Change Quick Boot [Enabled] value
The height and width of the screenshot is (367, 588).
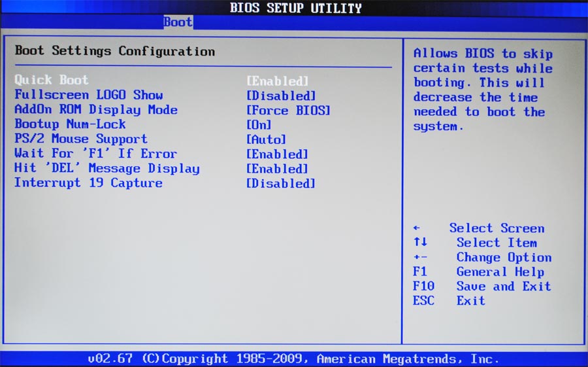coord(278,81)
